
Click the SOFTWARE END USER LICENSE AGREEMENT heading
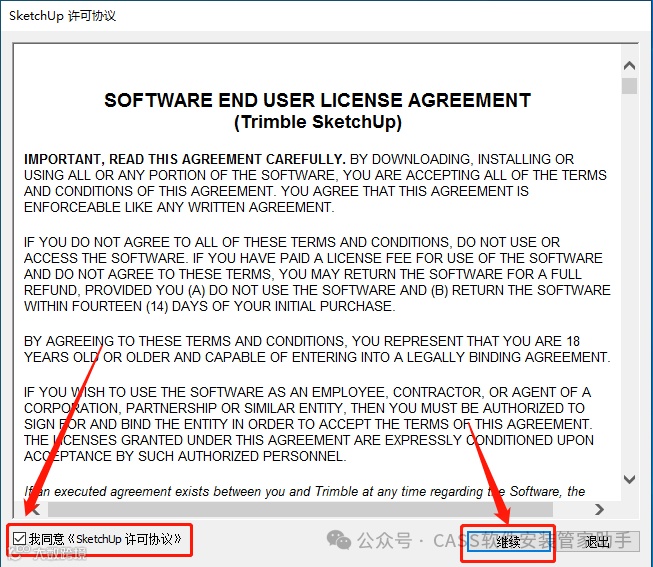tap(317, 100)
